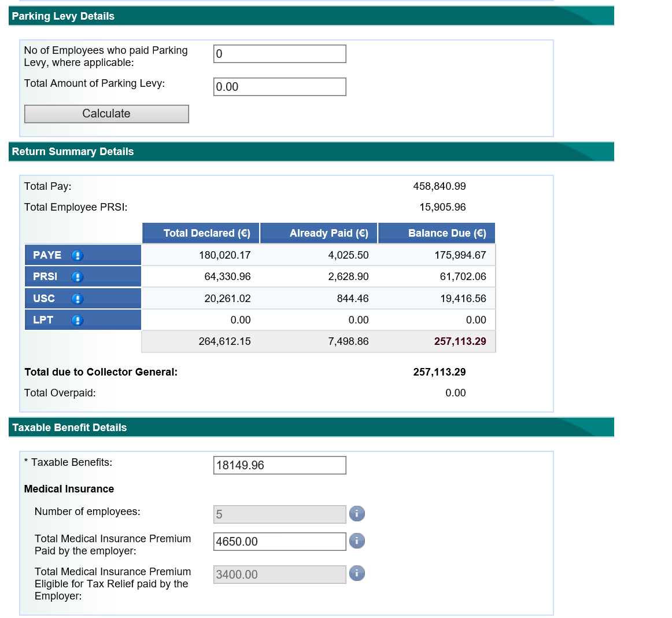This screenshot has width=672, height=618.
Task: Focus the Total Amount of Parking Levy field
Action: (x=279, y=87)
